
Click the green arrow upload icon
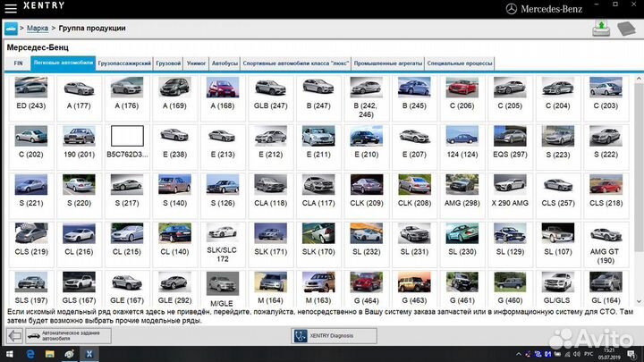601,29
